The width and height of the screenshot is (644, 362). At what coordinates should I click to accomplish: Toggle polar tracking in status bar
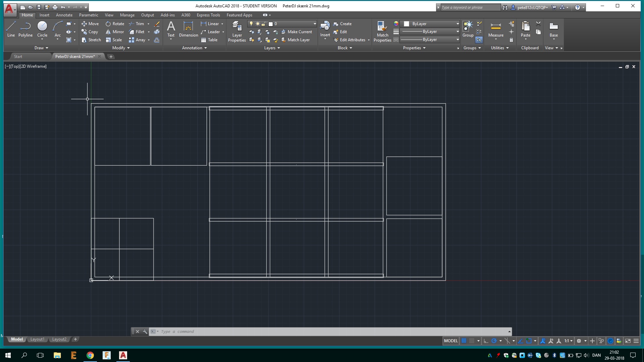point(494,341)
